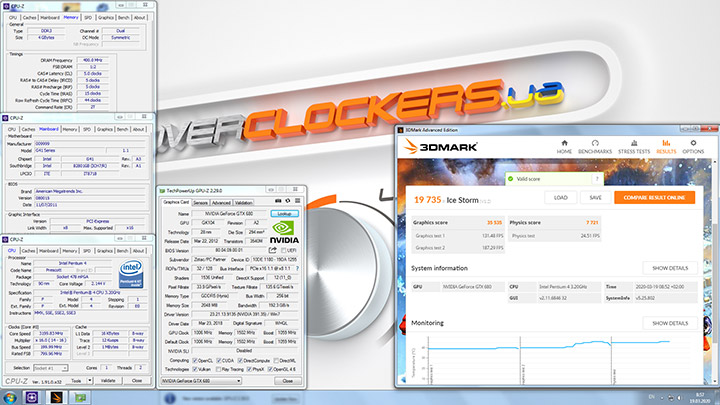Open RESULTS in 3DMark navigation

(x=666, y=147)
